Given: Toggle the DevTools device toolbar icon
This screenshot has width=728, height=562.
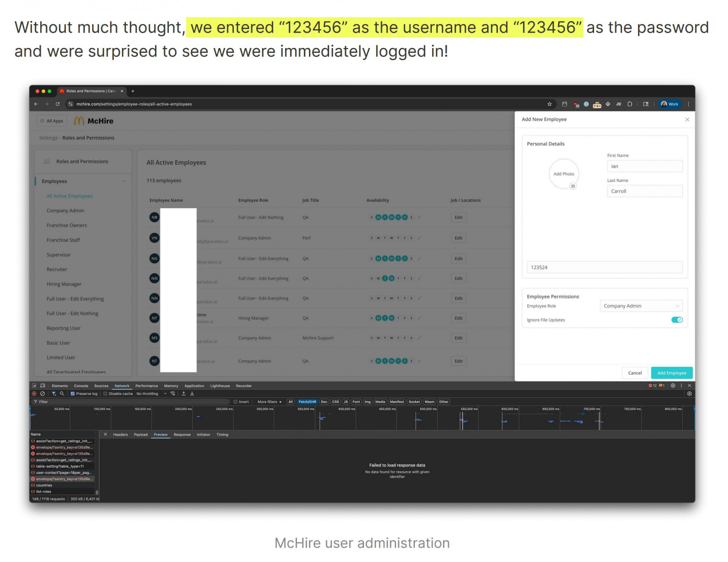Looking at the screenshot, I should [x=42, y=386].
